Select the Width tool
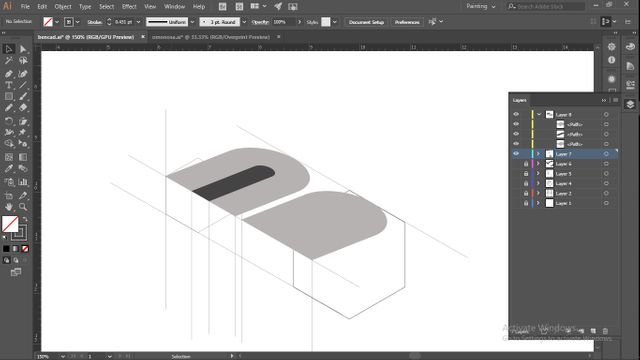Screen dimensions: 640x360 [x=9, y=132]
